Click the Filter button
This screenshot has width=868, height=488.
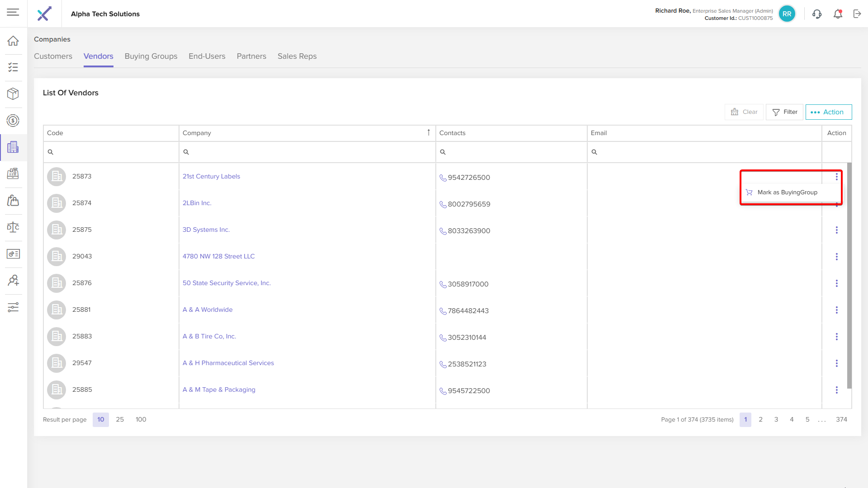click(784, 112)
